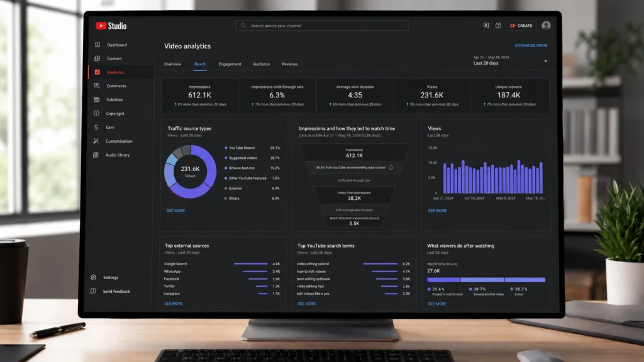Click the Instagram external source row

(x=222, y=293)
